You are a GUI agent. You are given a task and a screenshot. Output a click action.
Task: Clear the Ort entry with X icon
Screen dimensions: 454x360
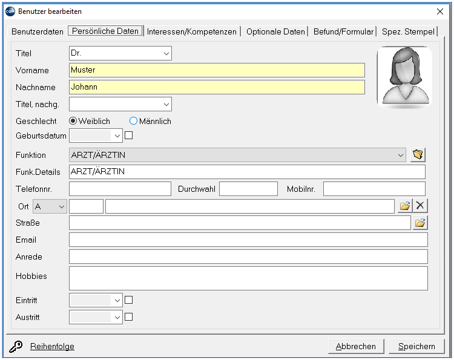pos(420,206)
